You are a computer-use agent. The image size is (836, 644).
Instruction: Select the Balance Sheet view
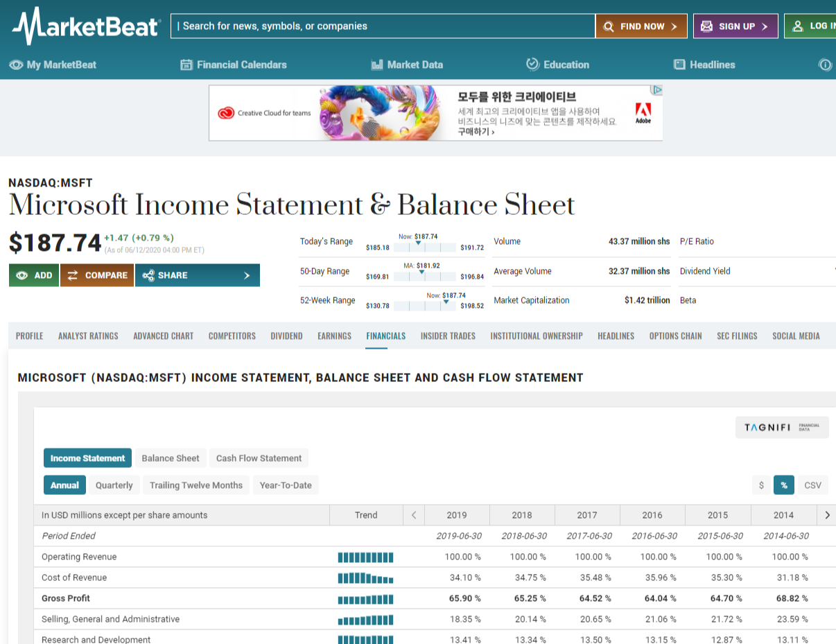click(x=171, y=458)
